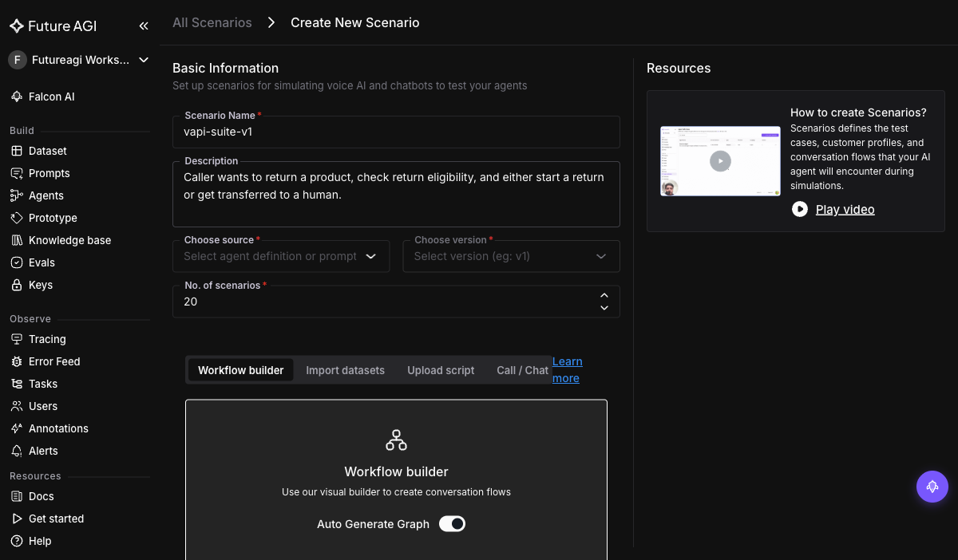Click the Users people icon
This screenshot has width=958, height=560.
[16, 406]
